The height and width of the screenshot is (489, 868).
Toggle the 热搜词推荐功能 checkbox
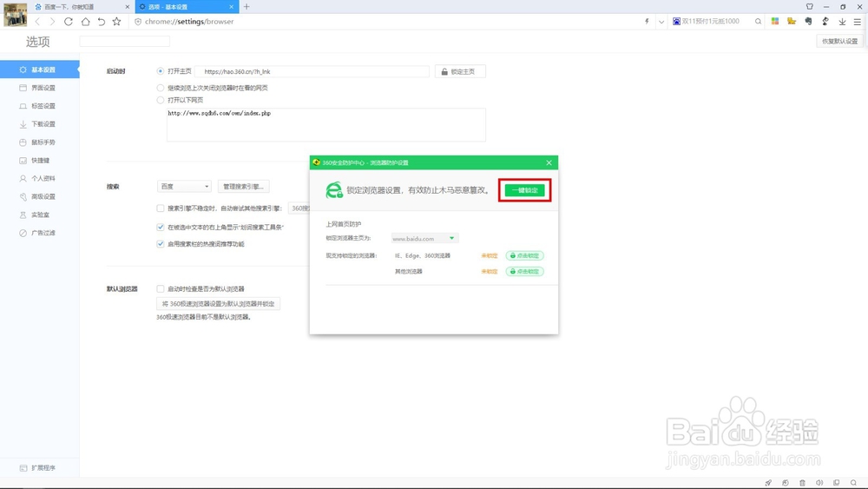click(x=160, y=244)
